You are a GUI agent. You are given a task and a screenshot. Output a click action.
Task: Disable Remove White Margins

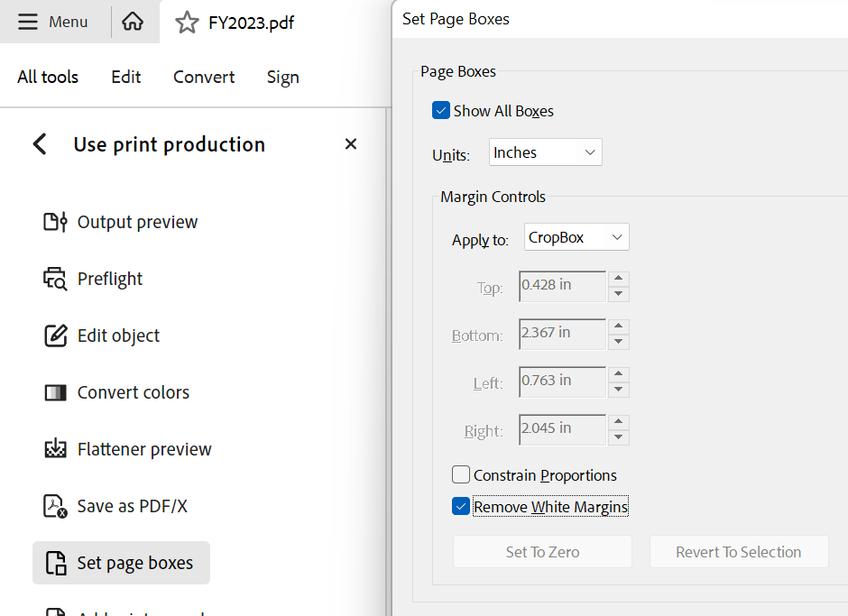pyautogui.click(x=461, y=507)
